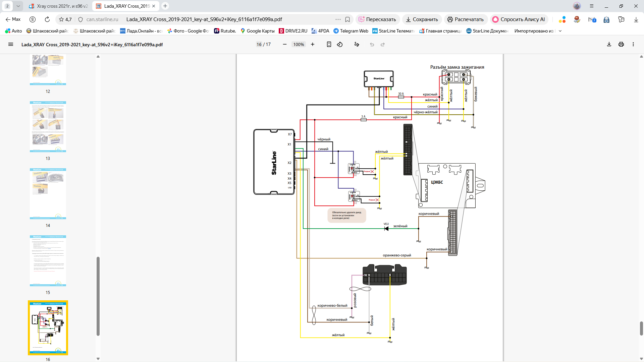Viewport: 644px width, 362px height.
Task: Click the Сохранить button
Action: (422, 19)
